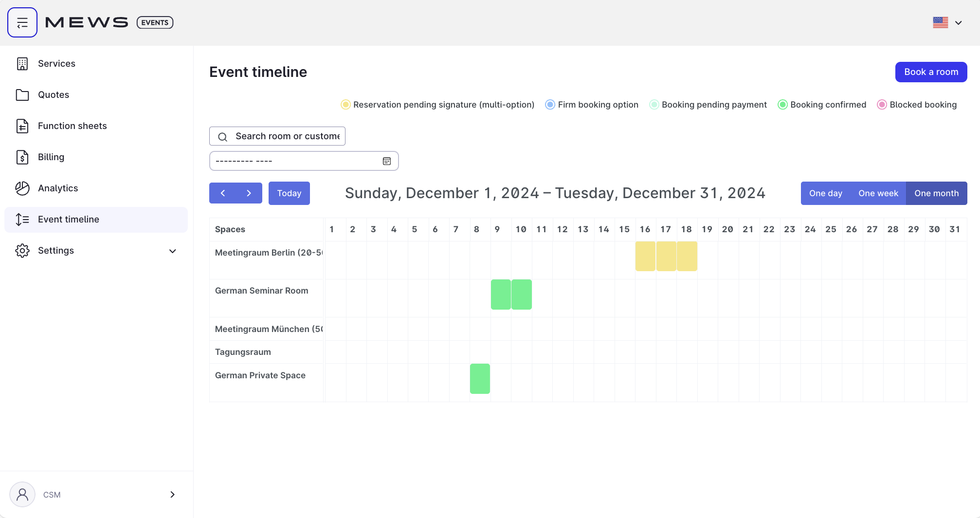Click the yellow pending reservation in Meetingraum Berlin

tap(666, 256)
